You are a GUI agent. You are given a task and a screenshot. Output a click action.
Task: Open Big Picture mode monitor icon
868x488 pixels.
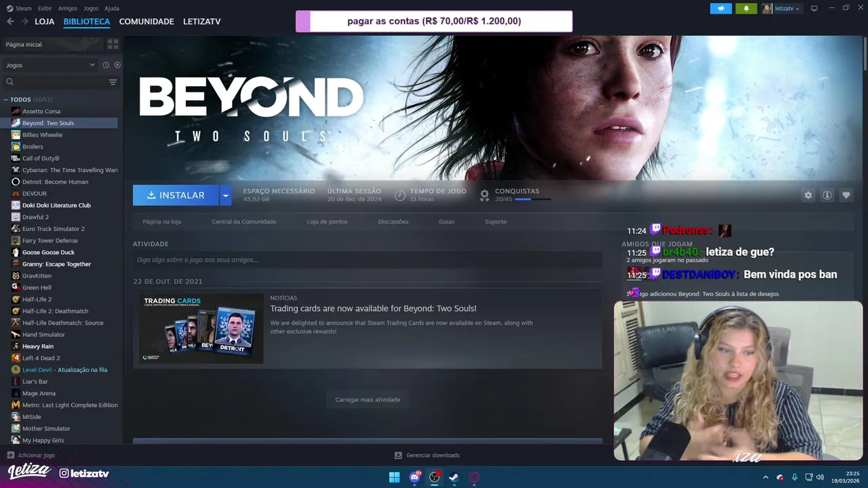coord(814,8)
